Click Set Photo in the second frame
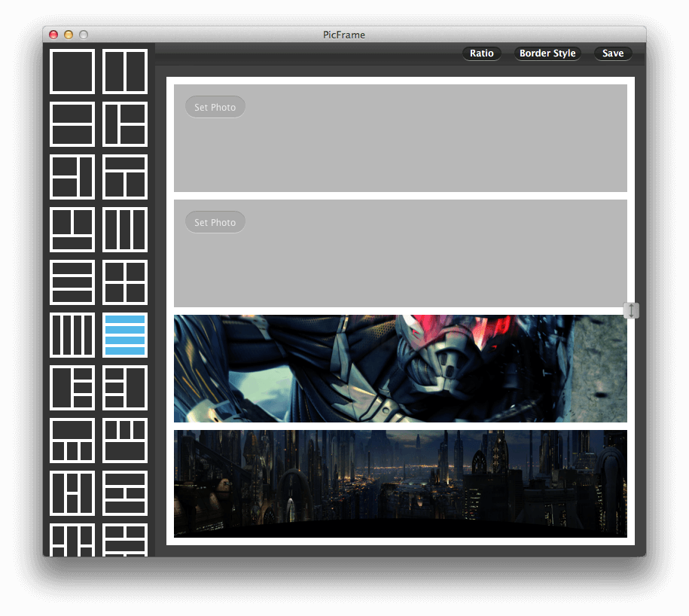This screenshot has width=689, height=616. coord(215,222)
